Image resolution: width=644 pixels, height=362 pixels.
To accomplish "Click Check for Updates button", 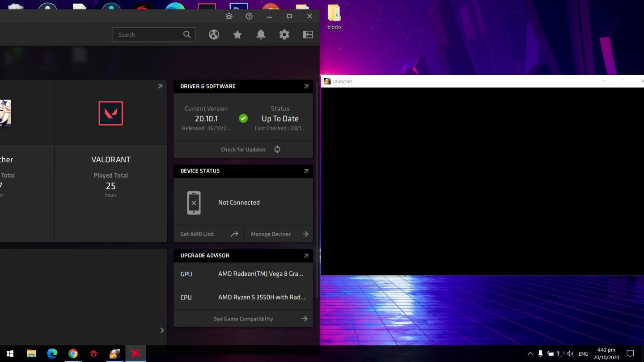I will point(243,149).
